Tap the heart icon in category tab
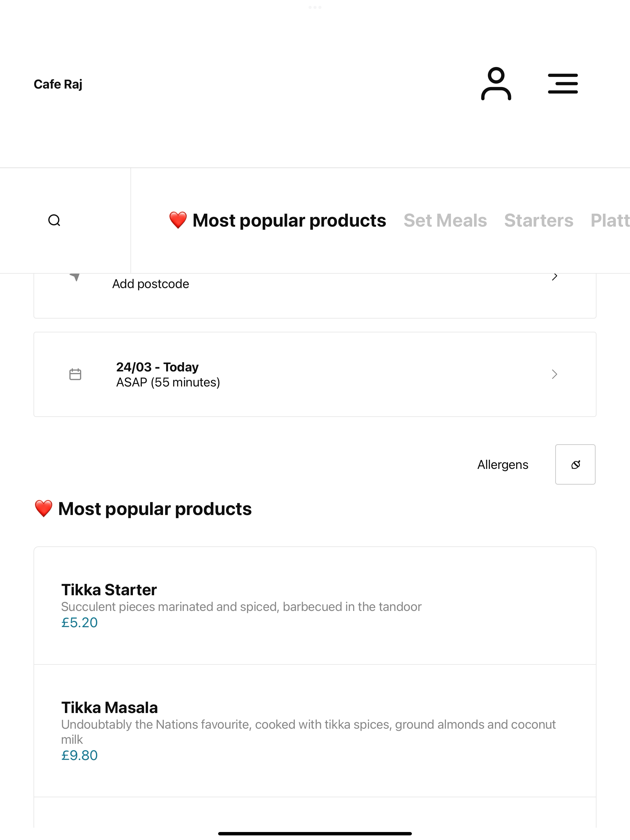630x840 pixels. coord(178,220)
